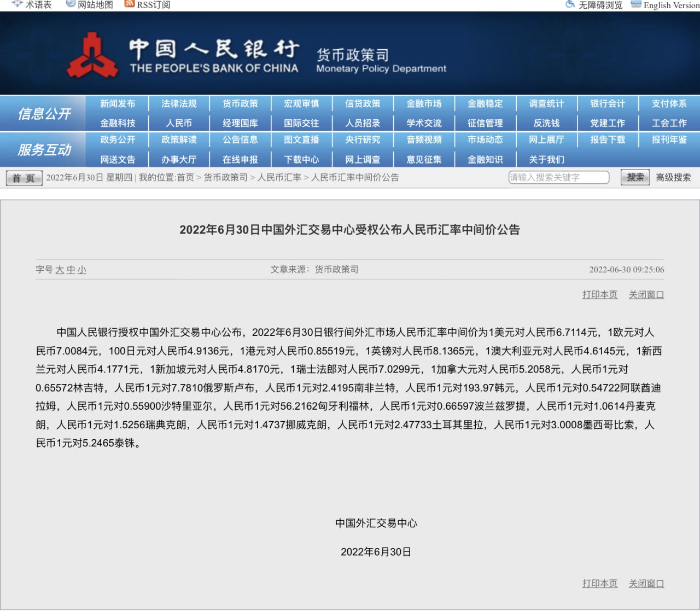Image resolution: width=700 pixels, height=611 pixels.
Task: Open the 反洗钱 menu item
Action: 546,123
